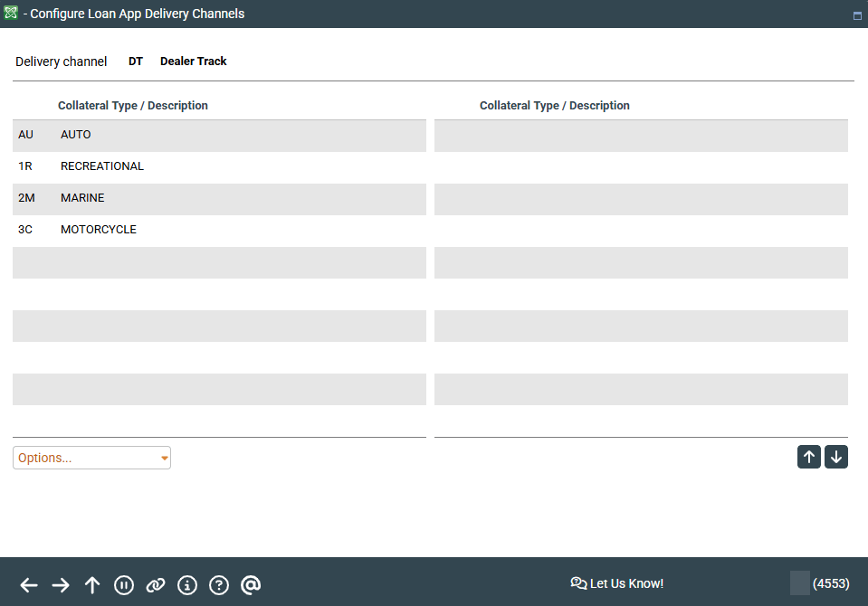Click the chain link icon

(156, 585)
